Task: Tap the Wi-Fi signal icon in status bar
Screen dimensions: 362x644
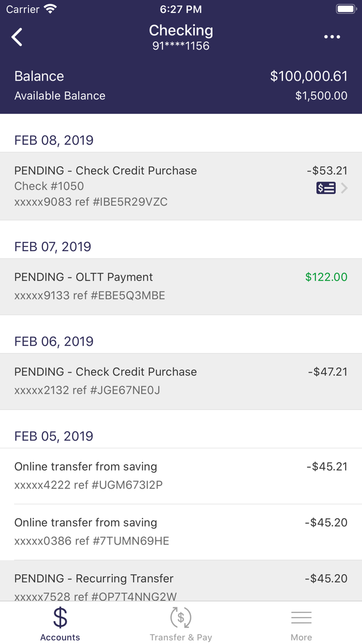Action: 50,8
